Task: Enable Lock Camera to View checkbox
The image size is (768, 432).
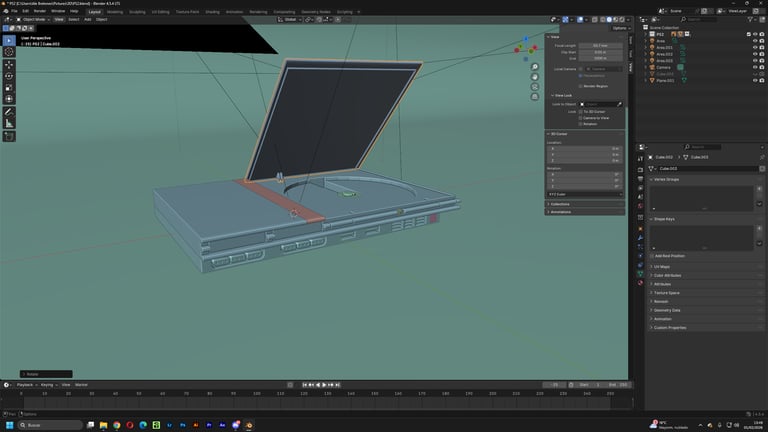Action: tap(580, 118)
